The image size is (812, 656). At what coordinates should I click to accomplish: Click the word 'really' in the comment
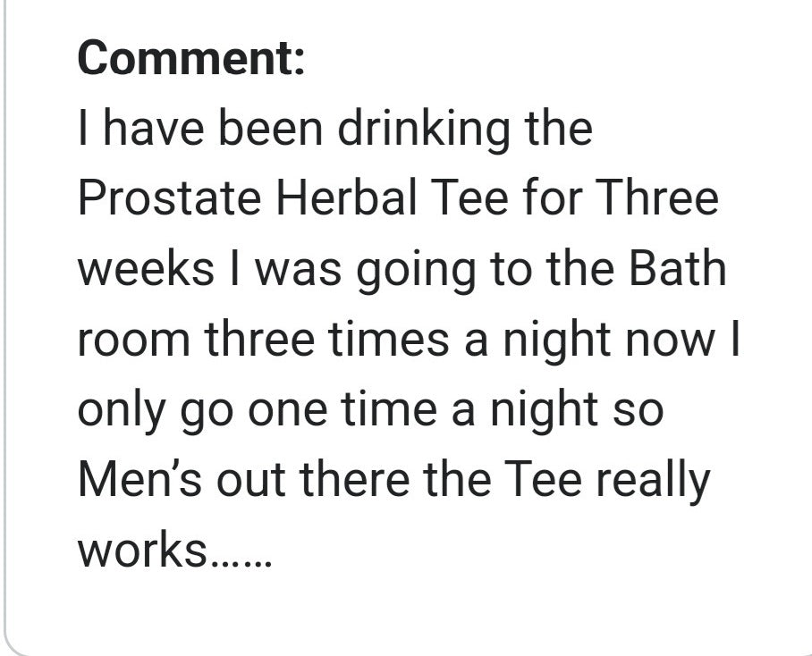(653, 481)
